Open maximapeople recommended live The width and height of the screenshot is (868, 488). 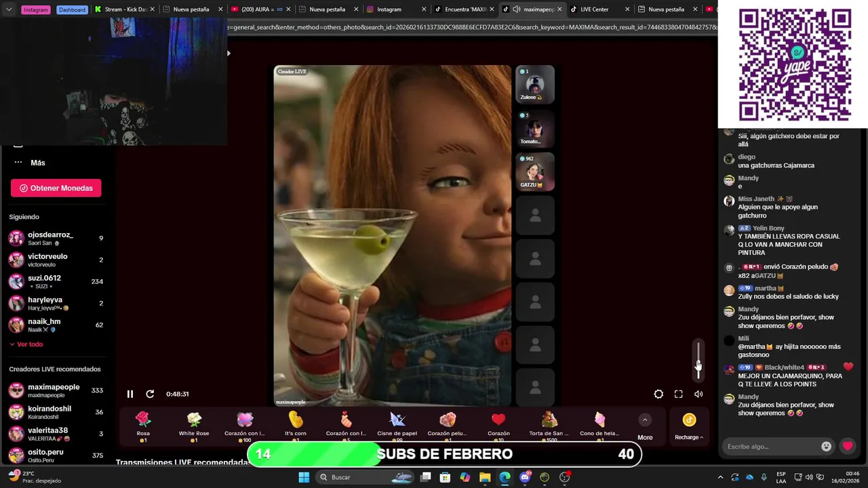coord(56,390)
